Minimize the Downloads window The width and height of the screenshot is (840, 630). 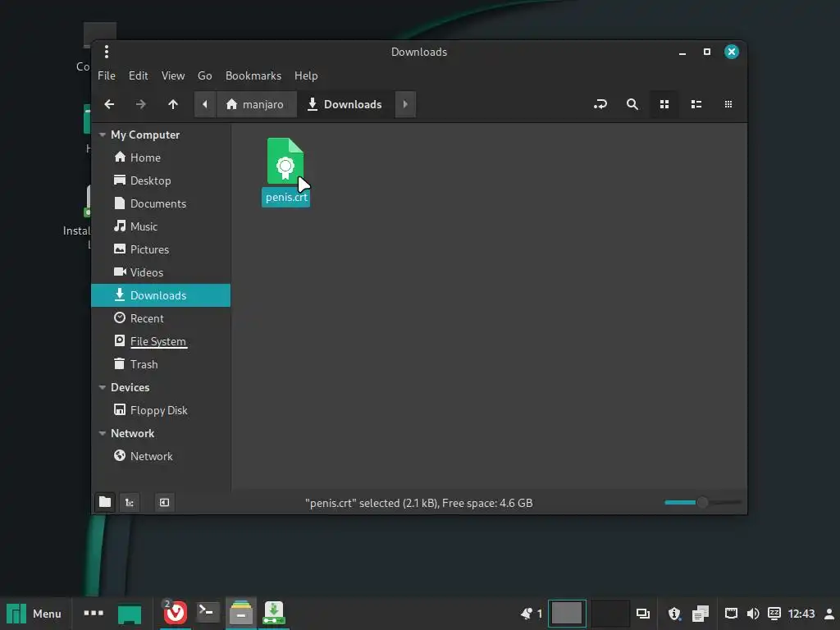pyautogui.click(x=682, y=52)
